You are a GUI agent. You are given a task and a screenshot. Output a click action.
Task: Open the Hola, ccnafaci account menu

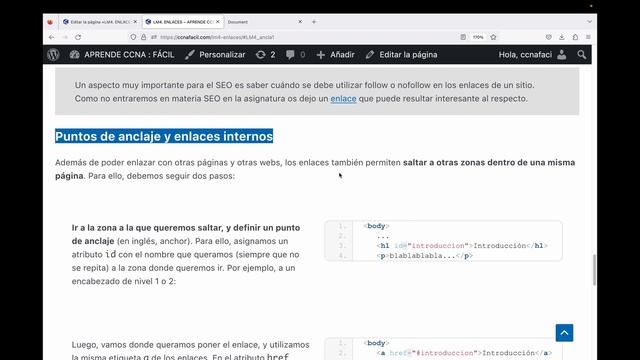pyautogui.click(x=532, y=55)
